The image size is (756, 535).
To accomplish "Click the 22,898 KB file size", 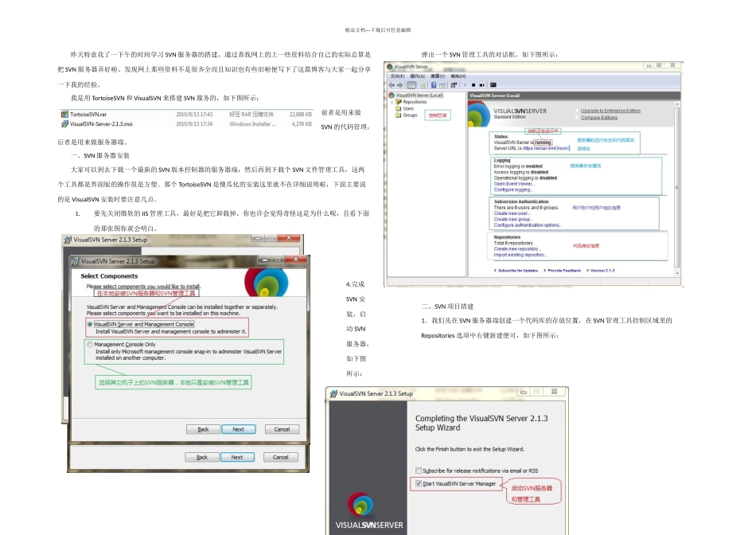I will tap(300, 115).
